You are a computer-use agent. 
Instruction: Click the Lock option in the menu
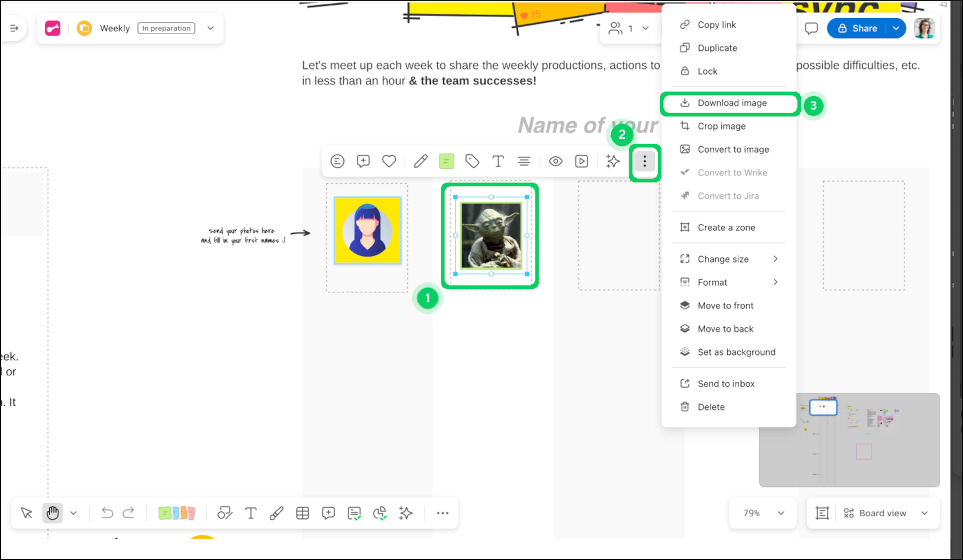707,71
